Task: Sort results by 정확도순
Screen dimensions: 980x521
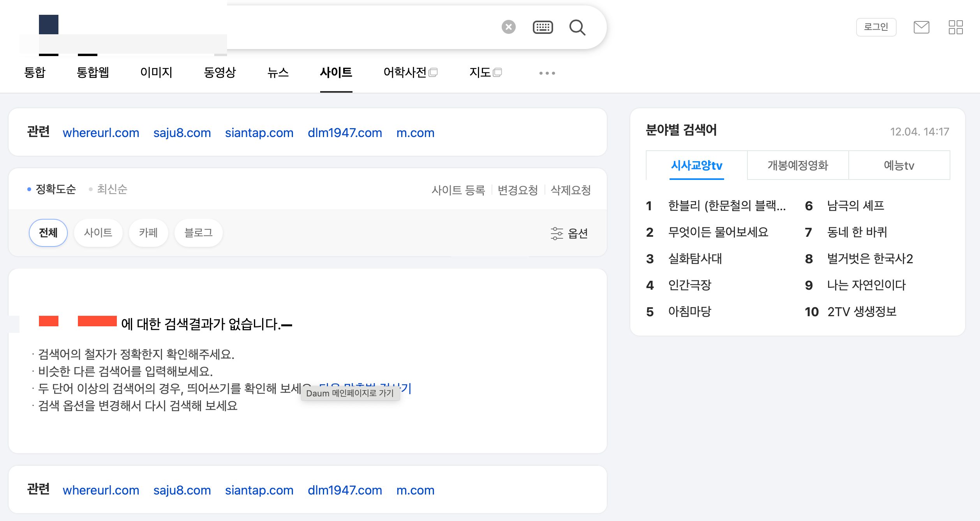Action: pos(51,189)
